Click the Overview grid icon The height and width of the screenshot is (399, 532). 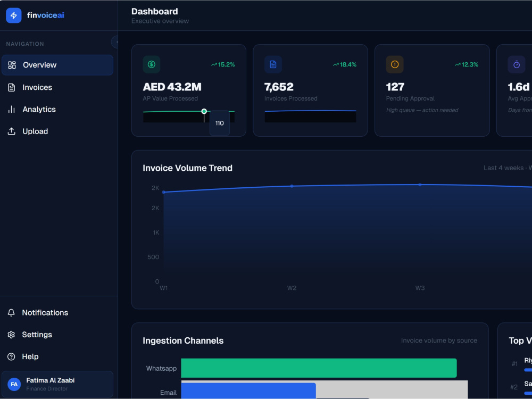[x=12, y=65]
